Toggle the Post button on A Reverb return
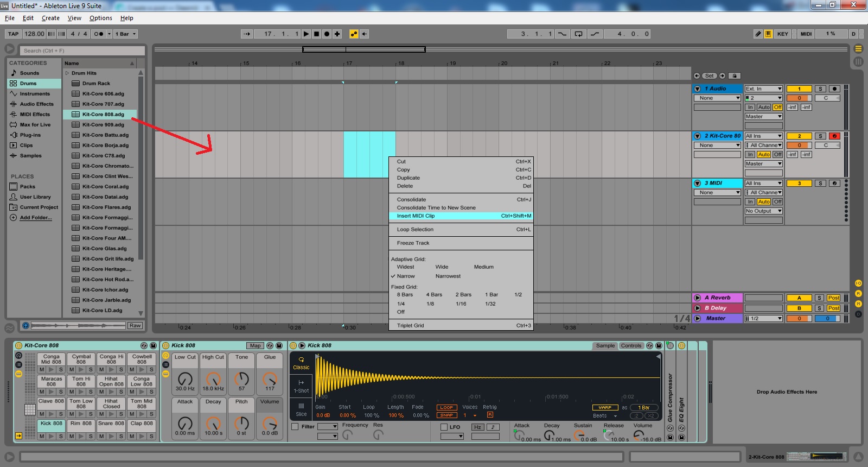 [x=833, y=298]
